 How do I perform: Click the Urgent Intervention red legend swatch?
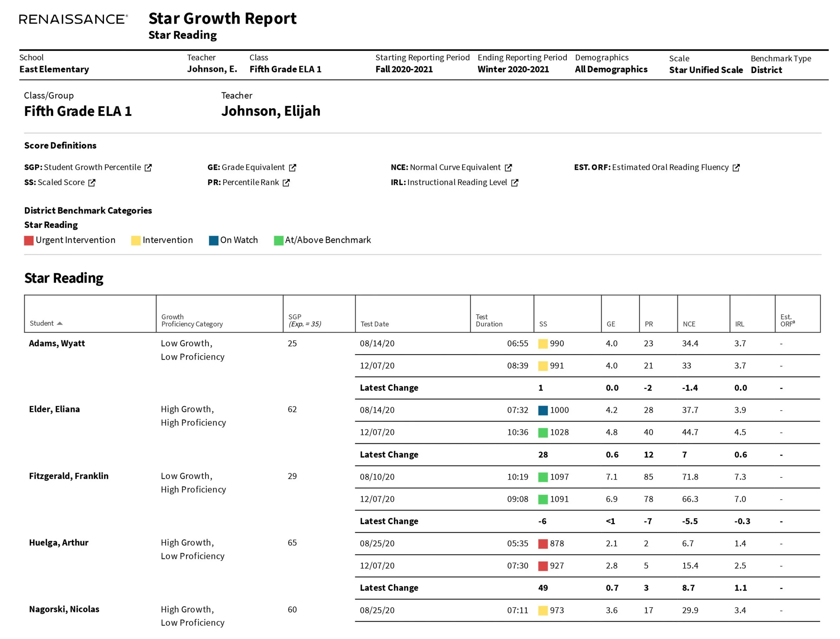[29, 240]
